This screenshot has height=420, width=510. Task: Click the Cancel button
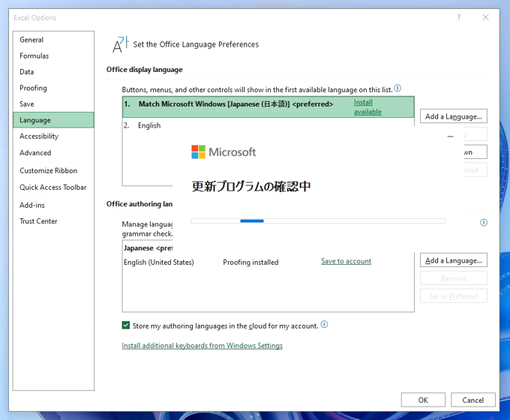pos(473,400)
